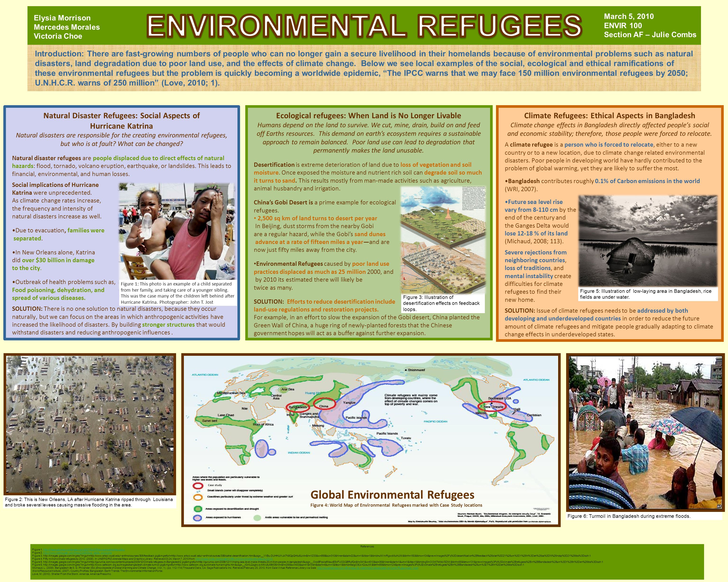Screen dimensions: 728x582
Task: Click the Figure 4 world map caption
Action: [x=396, y=505]
